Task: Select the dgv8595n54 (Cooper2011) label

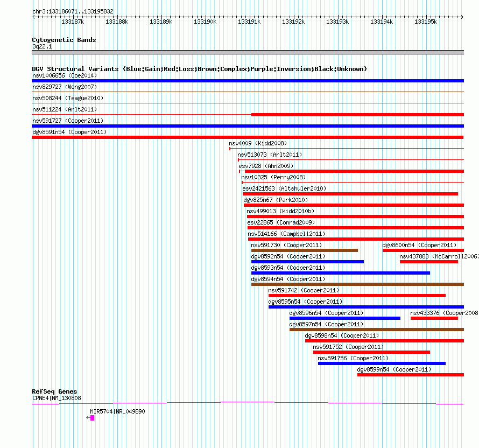Action: (x=306, y=302)
